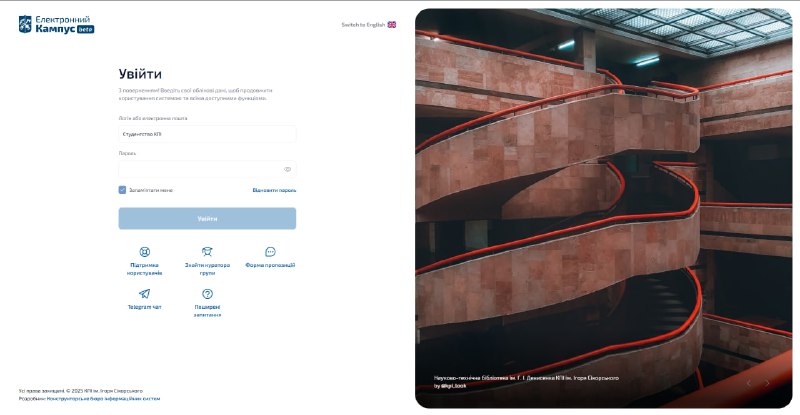Click the Switch to English text link
Image resolution: width=800 pixels, height=415 pixels.
pos(363,25)
